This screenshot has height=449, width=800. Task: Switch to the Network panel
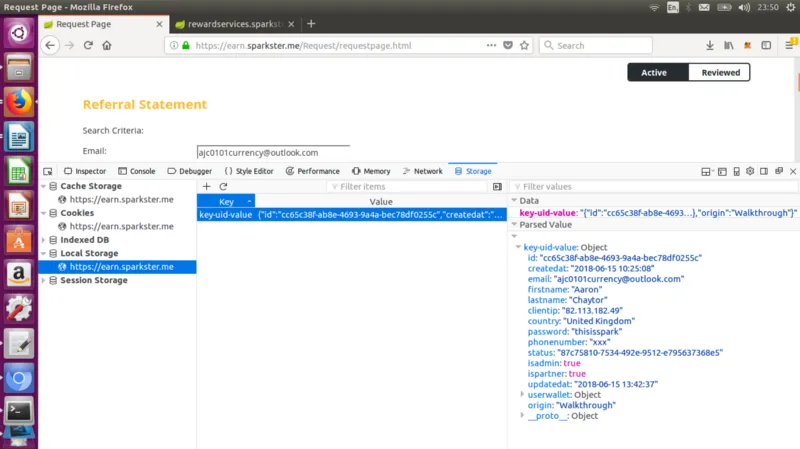click(422, 171)
